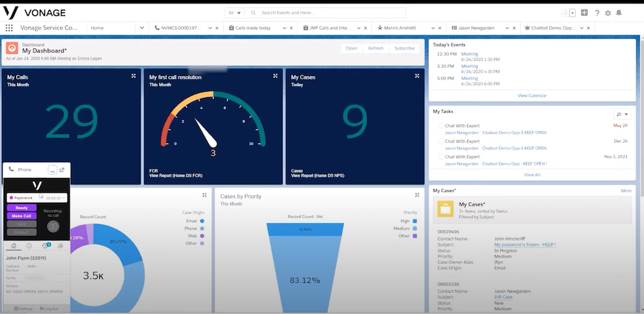Close the Jason Newgarden tab
Image resolution: width=644 pixels, height=314 pixels.
click(x=514, y=28)
